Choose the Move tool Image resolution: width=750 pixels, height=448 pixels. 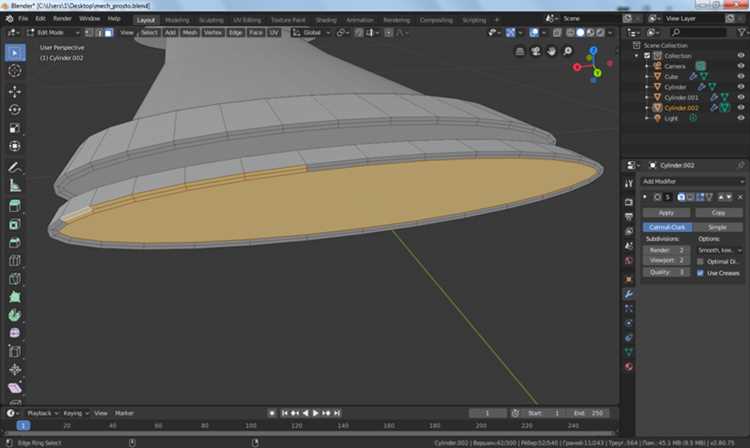tap(15, 91)
